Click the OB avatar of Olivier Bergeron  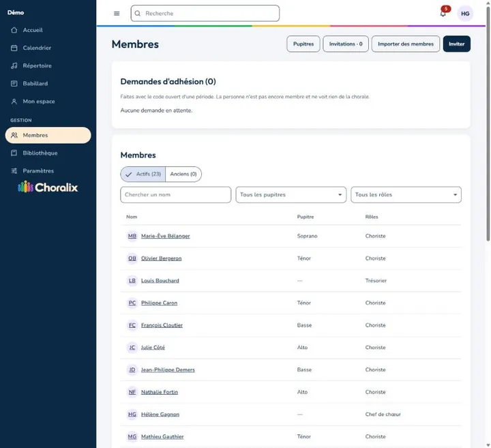(x=132, y=258)
